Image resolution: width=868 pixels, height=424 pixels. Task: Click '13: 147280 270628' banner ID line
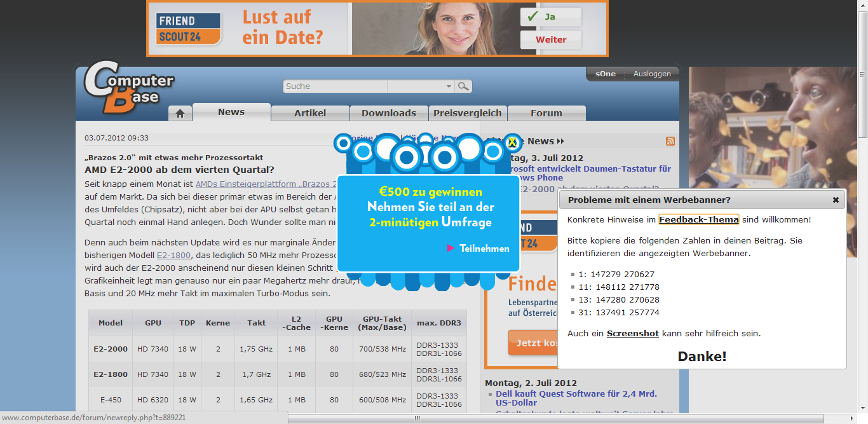(619, 299)
